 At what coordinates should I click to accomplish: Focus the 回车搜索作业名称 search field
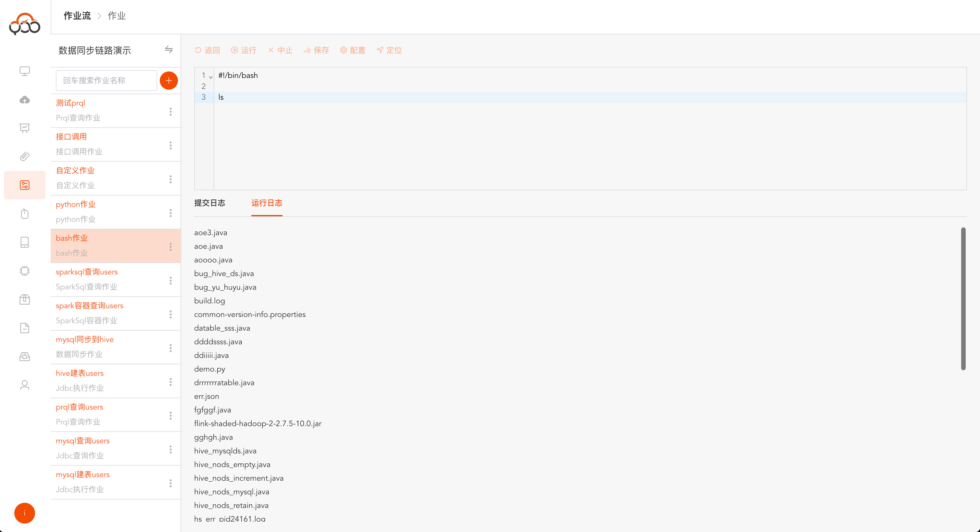pos(106,80)
